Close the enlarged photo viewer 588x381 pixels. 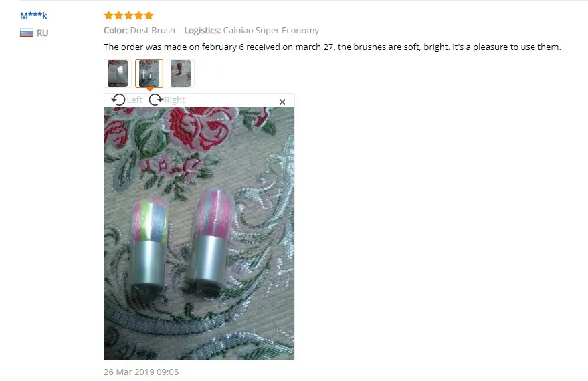pos(282,102)
